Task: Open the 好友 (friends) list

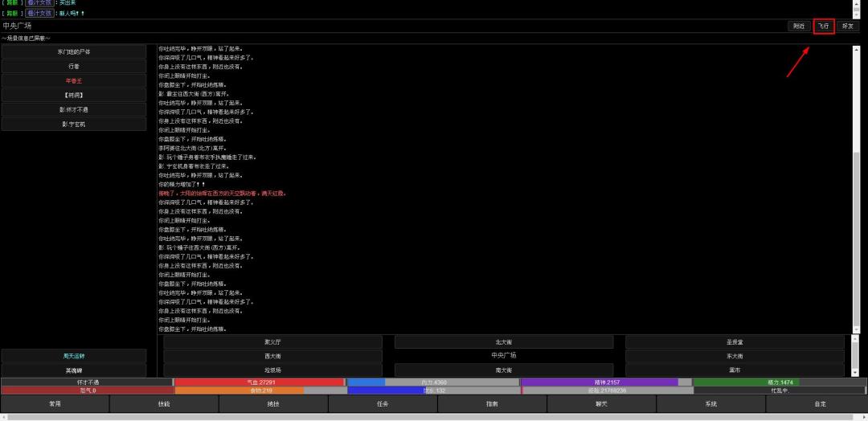Action: tap(848, 26)
